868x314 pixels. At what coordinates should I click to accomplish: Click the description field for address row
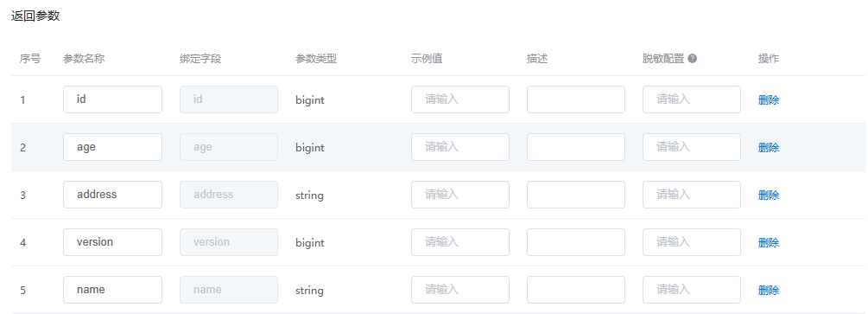pos(576,195)
